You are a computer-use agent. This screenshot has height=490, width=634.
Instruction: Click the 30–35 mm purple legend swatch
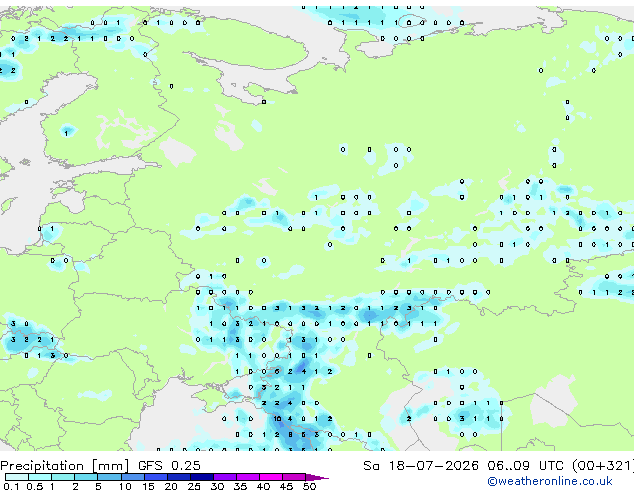[x=224, y=477]
